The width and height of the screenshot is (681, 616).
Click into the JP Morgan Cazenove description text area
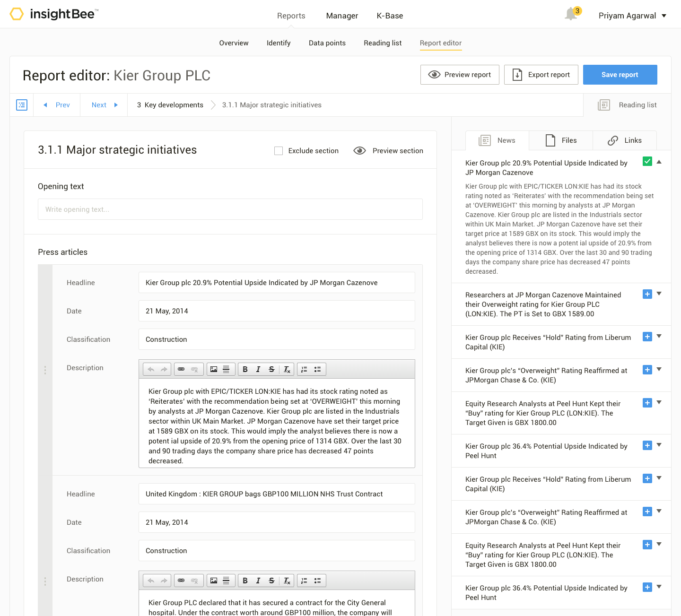[x=277, y=423]
